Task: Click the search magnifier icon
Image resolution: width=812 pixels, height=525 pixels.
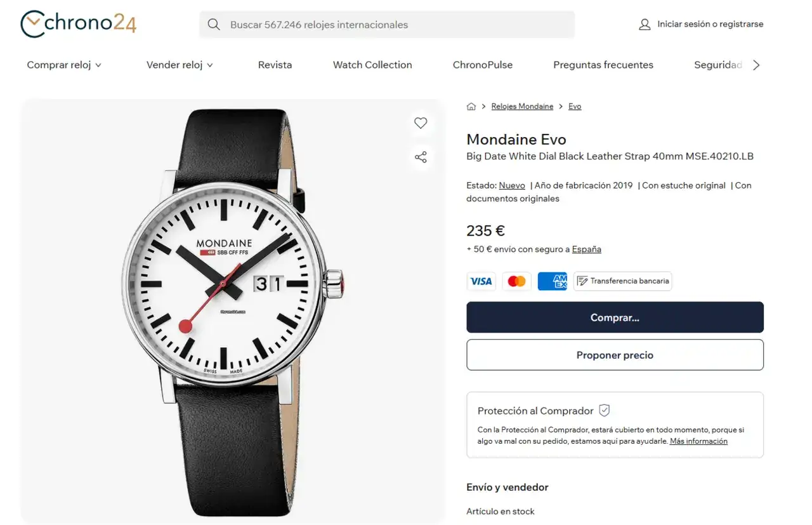Action: click(x=214, y=25)
